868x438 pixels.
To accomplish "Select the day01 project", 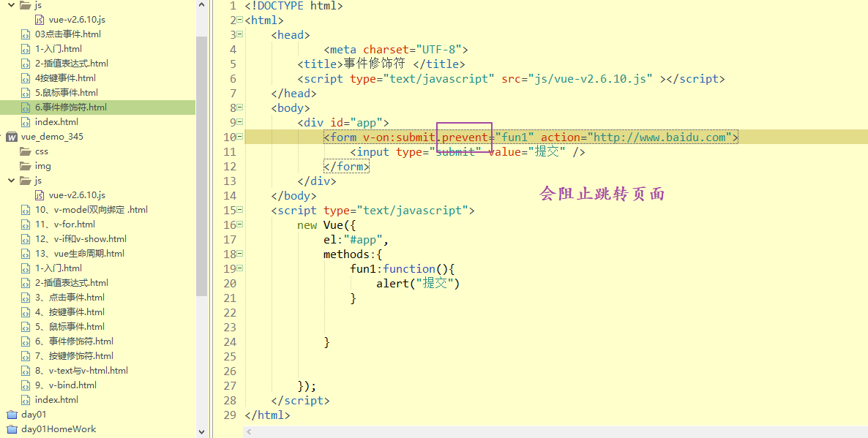I will pos(34,414).
